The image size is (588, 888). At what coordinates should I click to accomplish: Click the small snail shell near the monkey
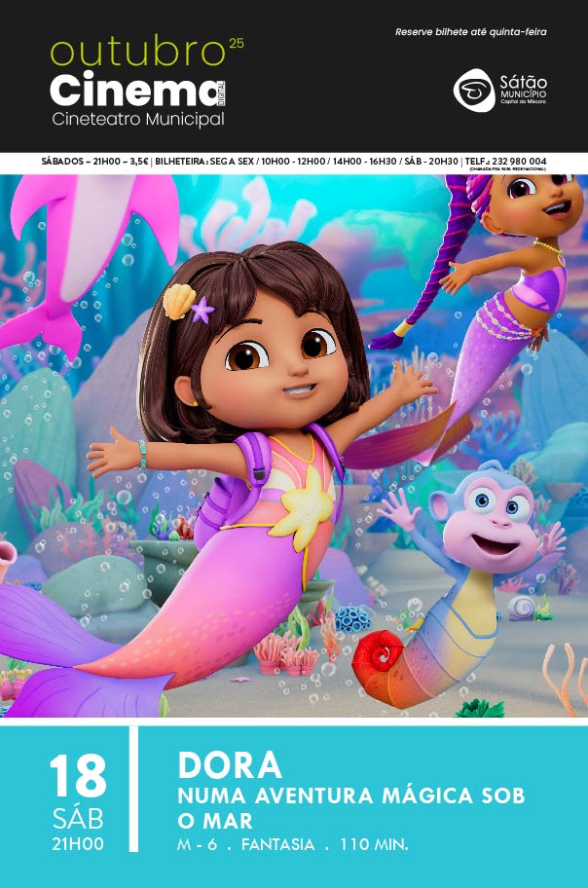click(522, 608)
